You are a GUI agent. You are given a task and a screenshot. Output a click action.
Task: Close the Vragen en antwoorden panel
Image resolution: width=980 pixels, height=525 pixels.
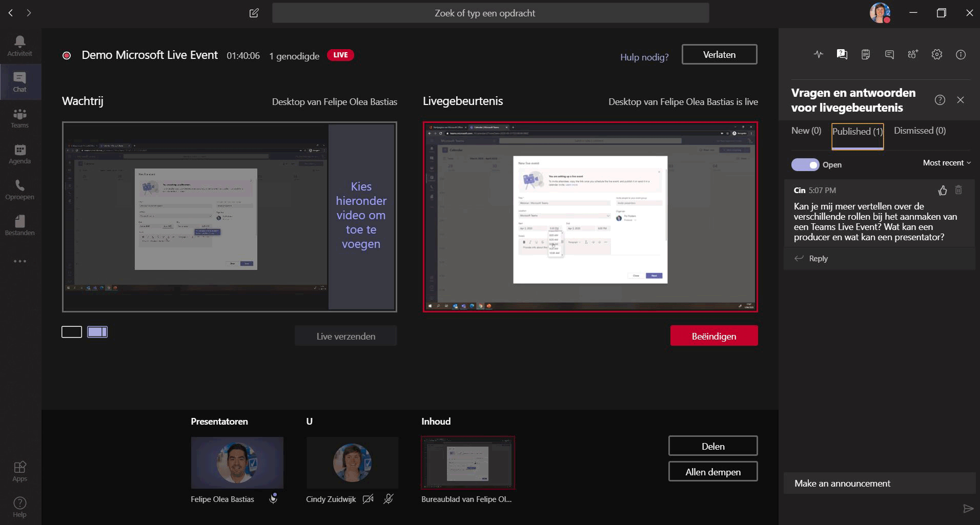pyautogui.click(x=961, y=100)
